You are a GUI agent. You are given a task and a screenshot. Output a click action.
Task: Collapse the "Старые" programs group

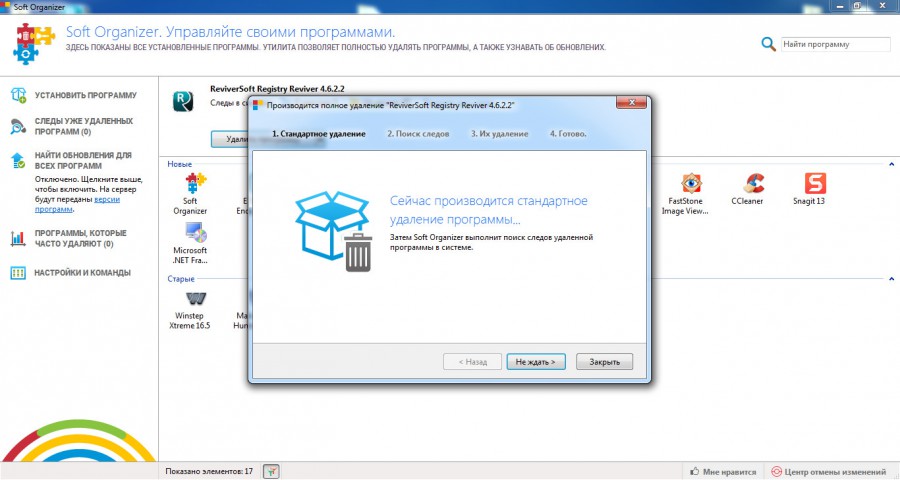click(x=891, y=280)
